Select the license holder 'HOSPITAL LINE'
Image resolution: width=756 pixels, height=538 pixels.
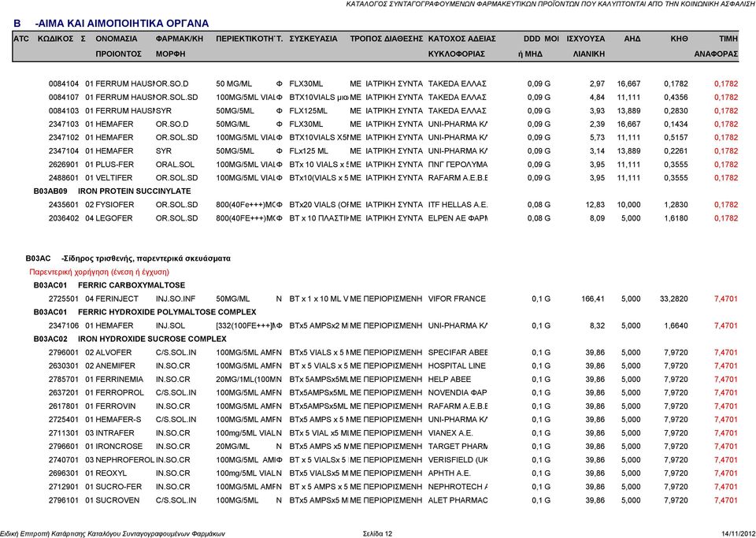tap(457, 366)
